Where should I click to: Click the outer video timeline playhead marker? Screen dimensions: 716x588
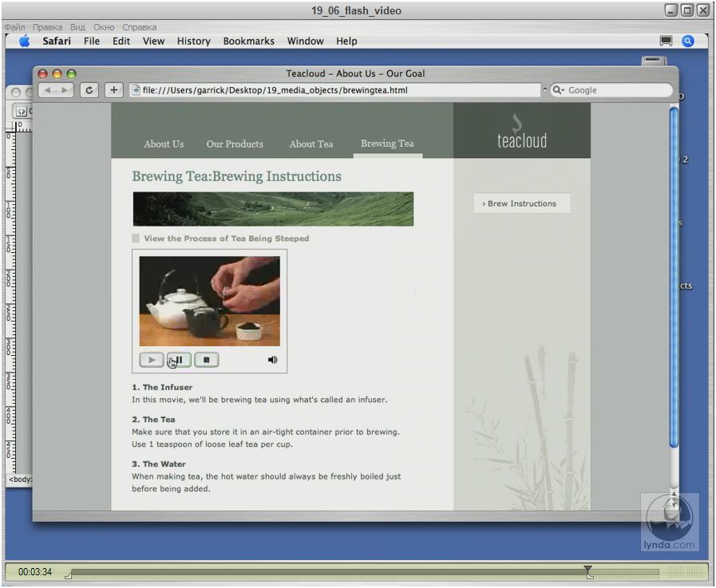(587, 570)
